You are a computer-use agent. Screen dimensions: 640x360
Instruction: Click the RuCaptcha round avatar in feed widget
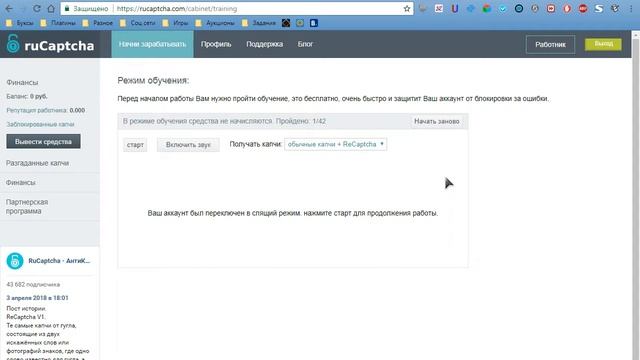(x=15, y=261)
